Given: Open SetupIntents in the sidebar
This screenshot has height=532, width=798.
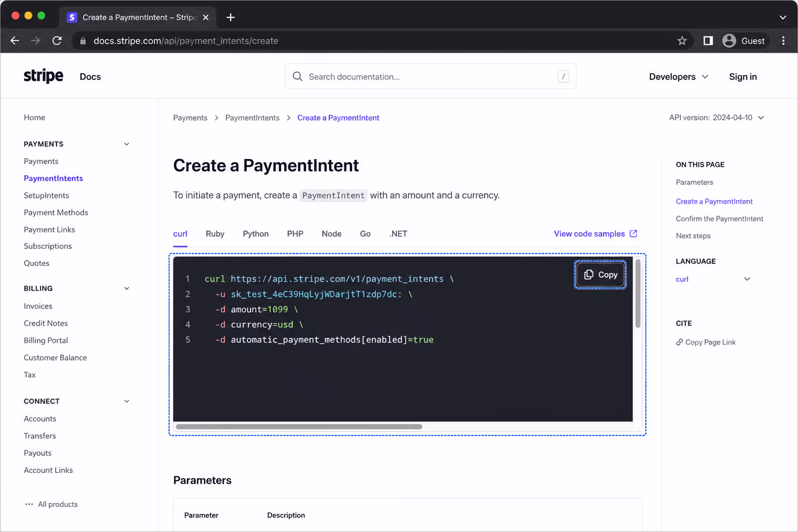Looking at the screenshot, I should click(46, 195).
